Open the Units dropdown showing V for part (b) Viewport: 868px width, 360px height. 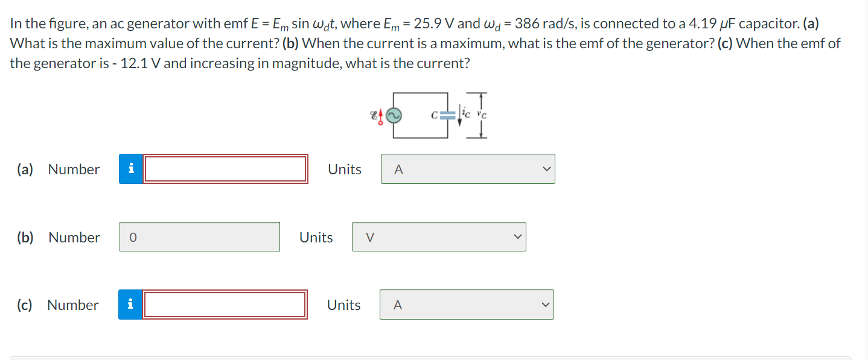pyautogui.click(x=439, y=236)
